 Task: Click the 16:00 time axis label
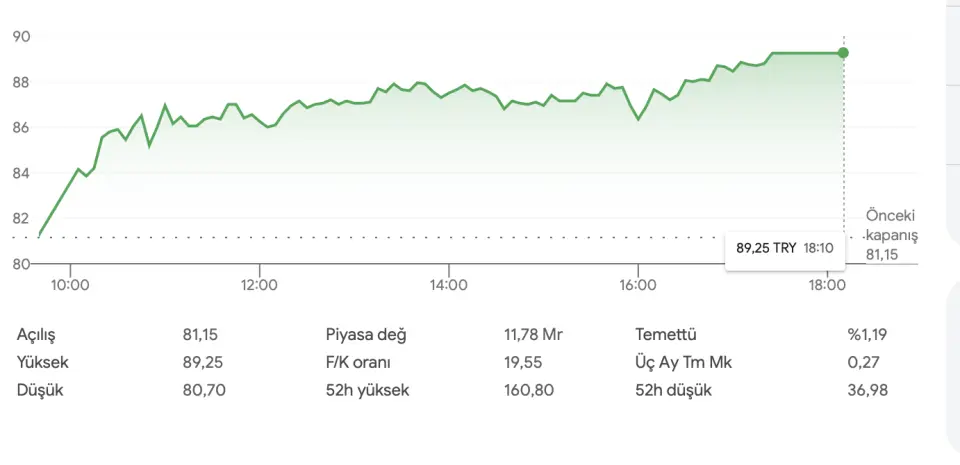pos(638,285)
